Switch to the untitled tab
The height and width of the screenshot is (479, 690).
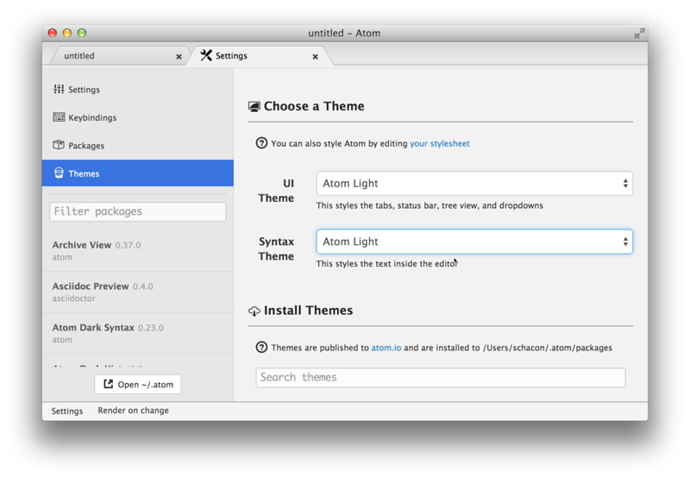coord(110,56)
